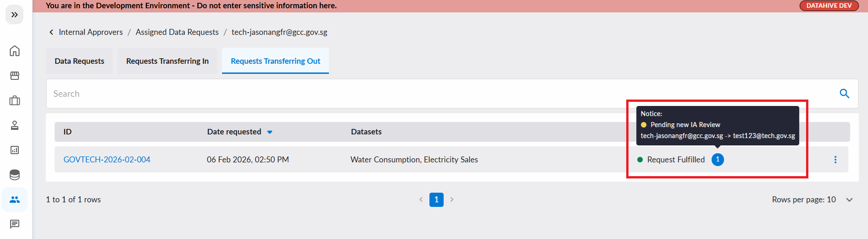Open request GOVTECH-2026-02-004 link

point(107,160)
